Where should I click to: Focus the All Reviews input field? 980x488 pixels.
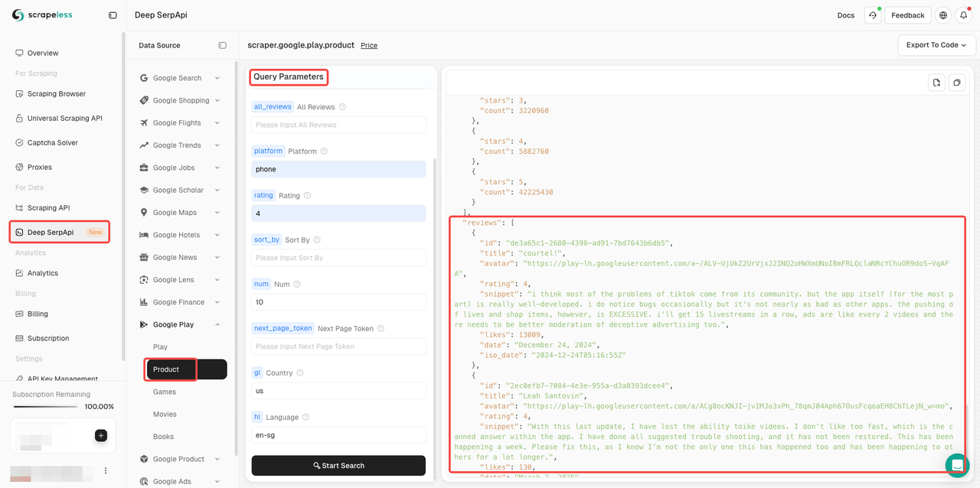pyautogui.click(x=338, y=125)
